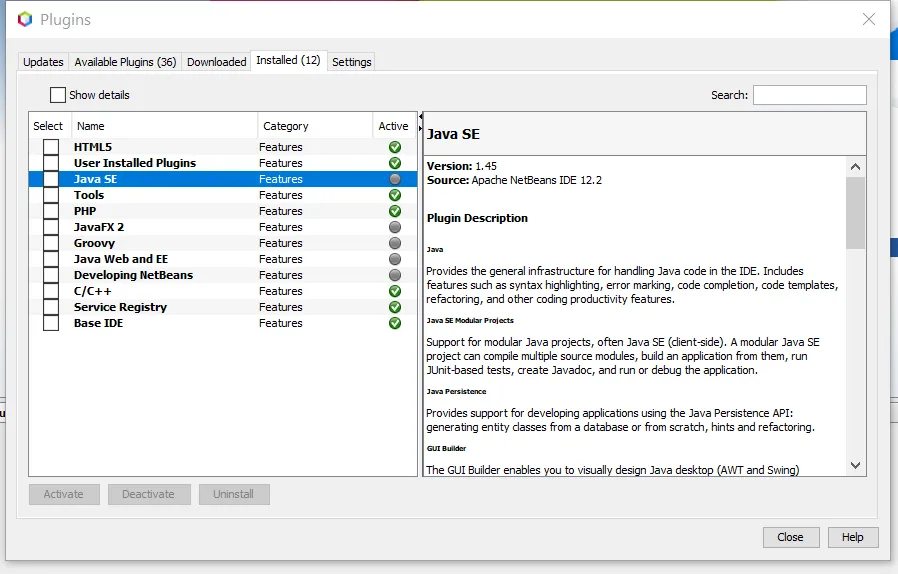This screenshot has height=574, width=898.
Task: Click the Close button
Action: (791, 537)
